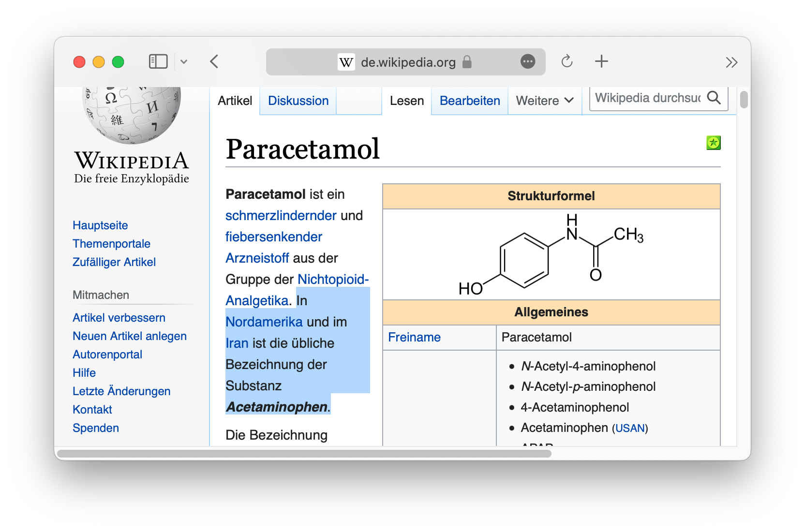Open the Nordamerika link
Image resolution: width=805 pixels, height=532 pixels.
pos(264,322)
